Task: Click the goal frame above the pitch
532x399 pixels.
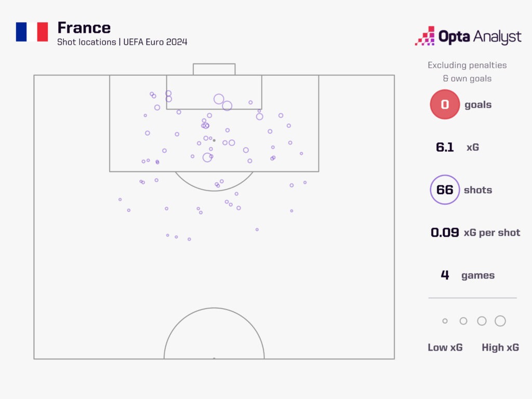Action: pyautogui.click(x=214, y=69)
